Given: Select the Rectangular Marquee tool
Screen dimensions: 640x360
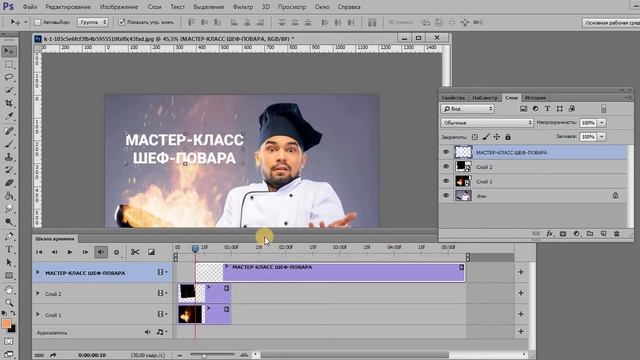Looking at the screenshot, I should [9, 64].
